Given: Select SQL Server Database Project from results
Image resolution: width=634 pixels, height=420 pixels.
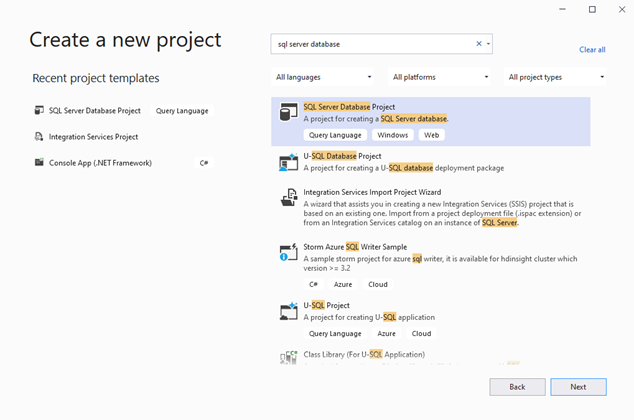Looking at the screenshot, I should tap(431, 121).
